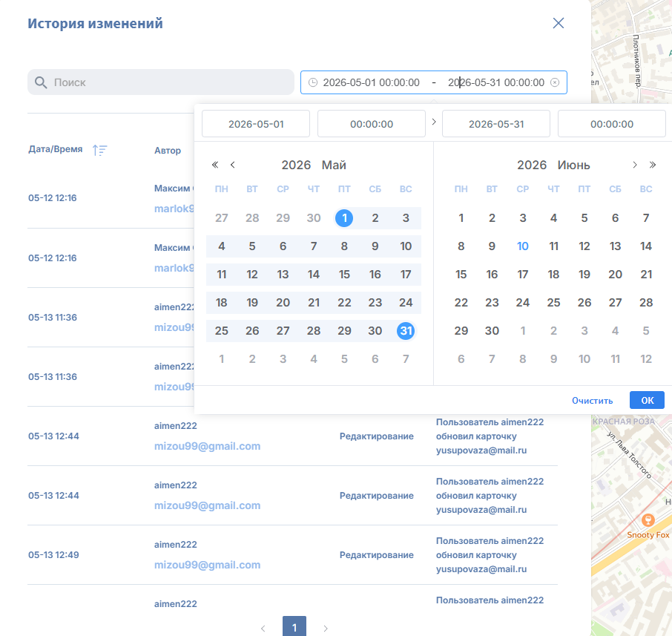Screen dimensions: 672x636
Task: Click the 05-12 12:16 first row timestamp
Action: click(x=52, y=197)
